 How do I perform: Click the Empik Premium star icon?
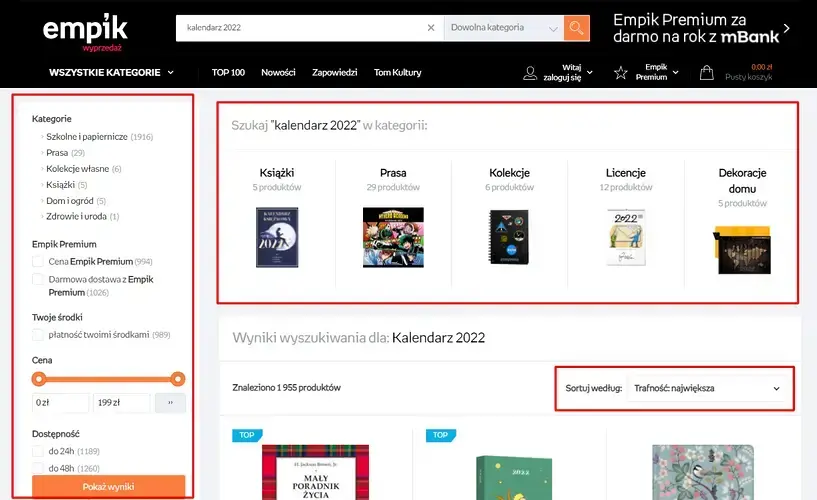pyautogui.click(x=621, y=73)
